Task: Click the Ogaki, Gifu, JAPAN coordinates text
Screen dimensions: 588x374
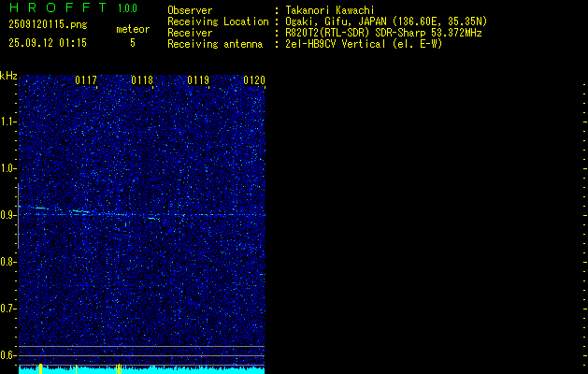Action: point(386,22)
